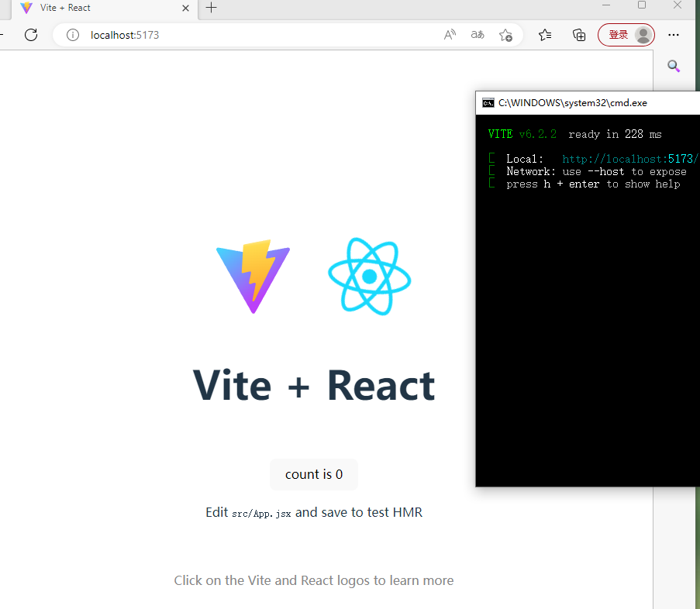Viewport: 700px width, 609px height.
Task: Click the Vite logo on the page
Action: click(253, 277)
